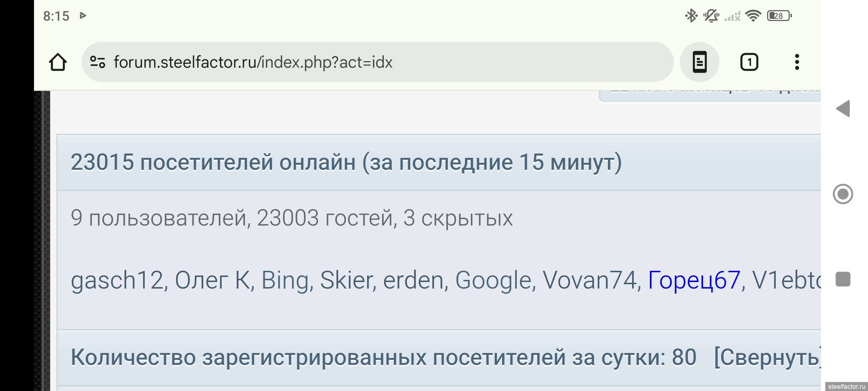
Task: Open user profile Олег К
Action: coord(212,280)
